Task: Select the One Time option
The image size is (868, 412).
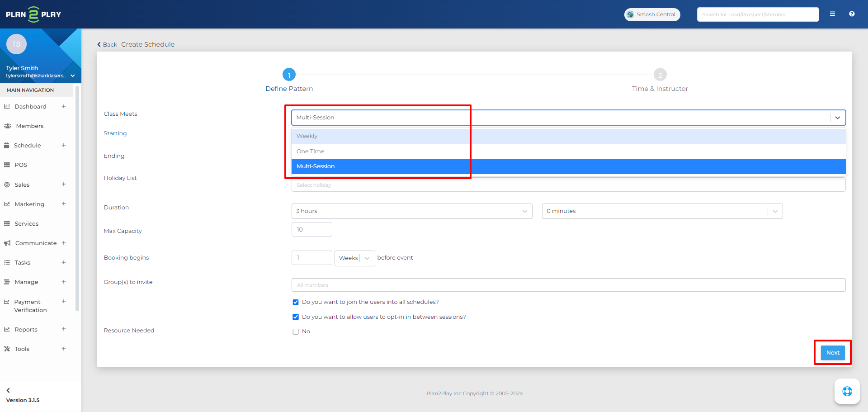Action: click(568, 152)
